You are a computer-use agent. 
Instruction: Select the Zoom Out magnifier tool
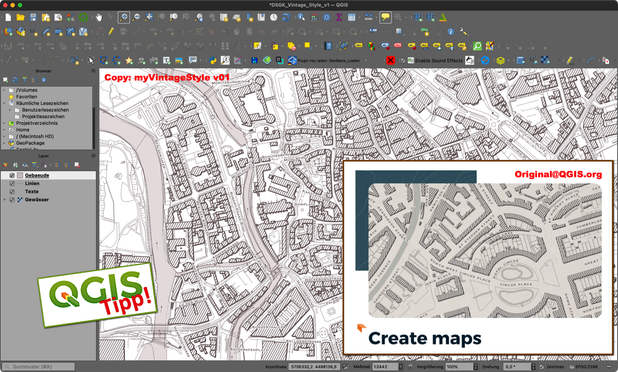point(136,17)
